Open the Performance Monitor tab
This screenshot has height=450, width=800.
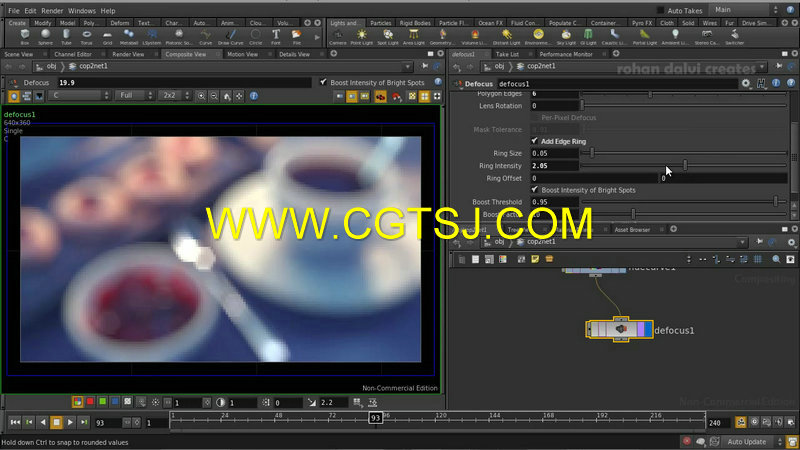(566, 54)
